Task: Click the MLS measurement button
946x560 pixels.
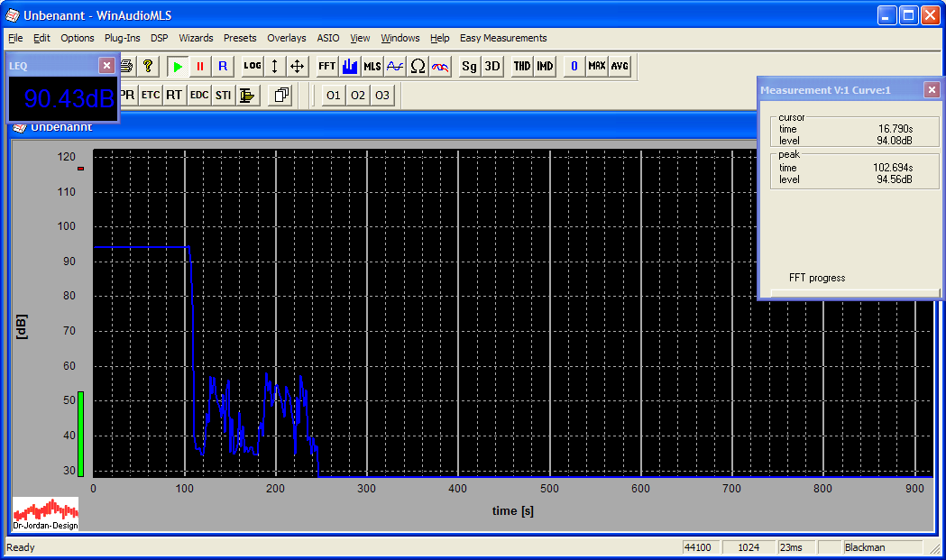Action: (x=372, y=67)
